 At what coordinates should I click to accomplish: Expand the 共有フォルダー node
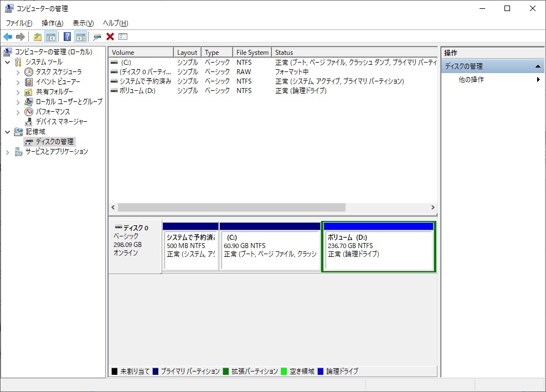tap(18, 92)
